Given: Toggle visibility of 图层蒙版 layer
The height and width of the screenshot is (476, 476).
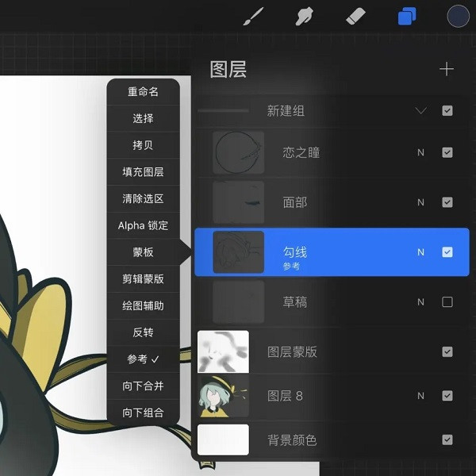Looking at the screenshot, I should click(x=447, y=351).
